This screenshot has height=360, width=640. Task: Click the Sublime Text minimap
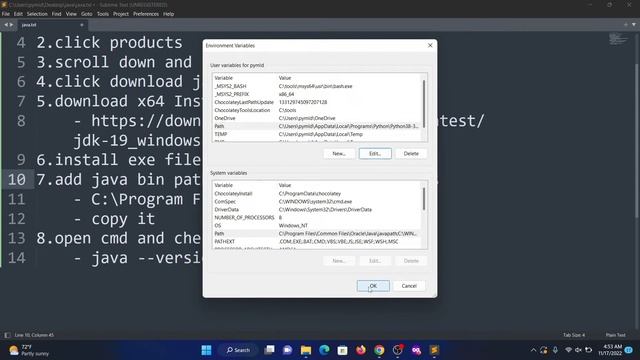pos(618,39)
